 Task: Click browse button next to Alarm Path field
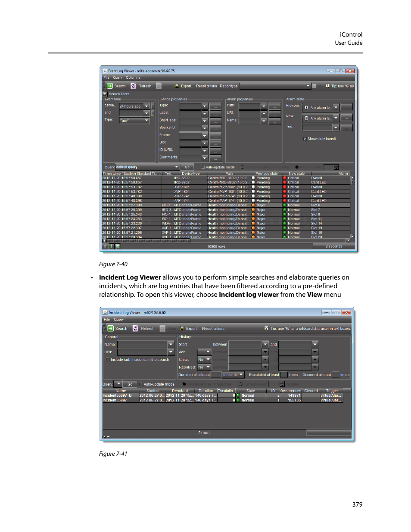click(275, 106)
